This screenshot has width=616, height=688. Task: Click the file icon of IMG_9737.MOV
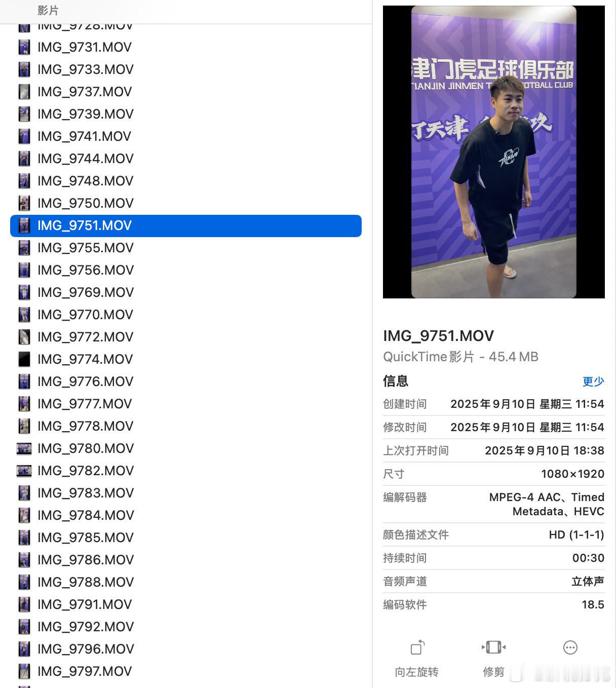[24, 92]
